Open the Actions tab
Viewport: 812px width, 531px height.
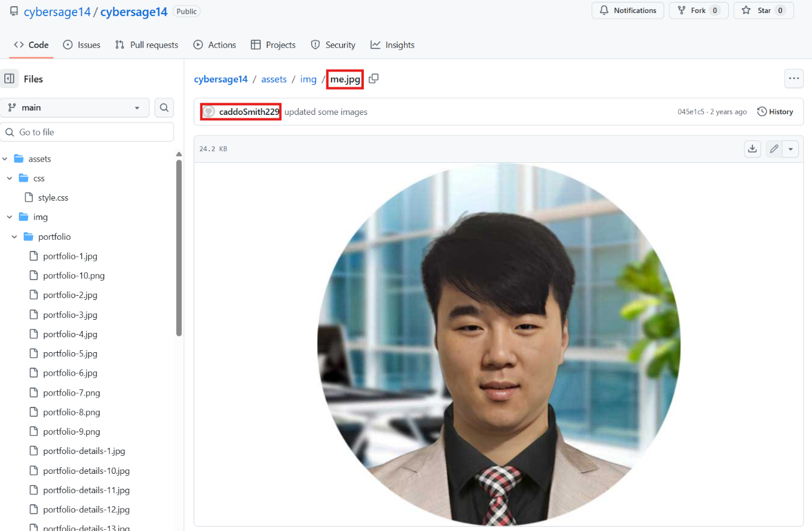215,44
